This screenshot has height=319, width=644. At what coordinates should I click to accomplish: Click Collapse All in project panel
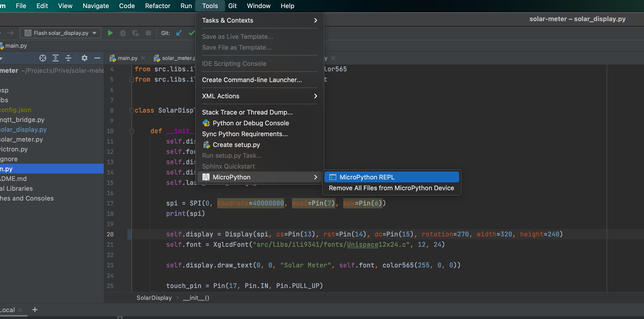(68, 58)
